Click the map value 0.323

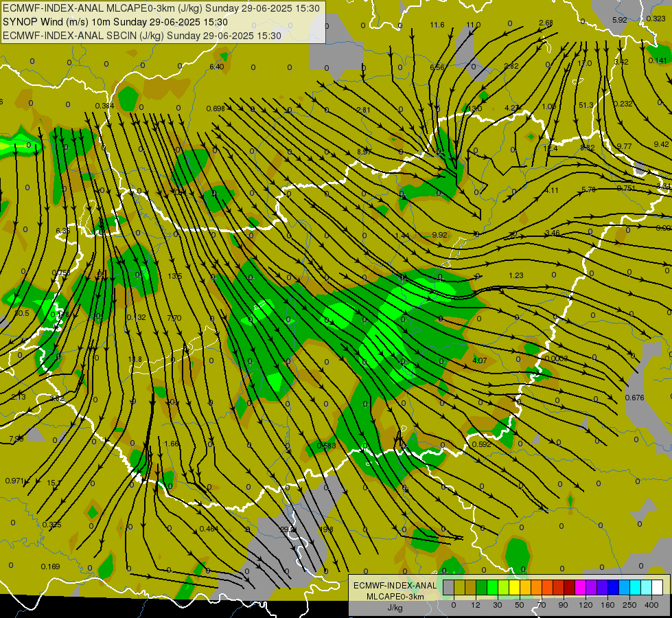click(x=656, y=19)
